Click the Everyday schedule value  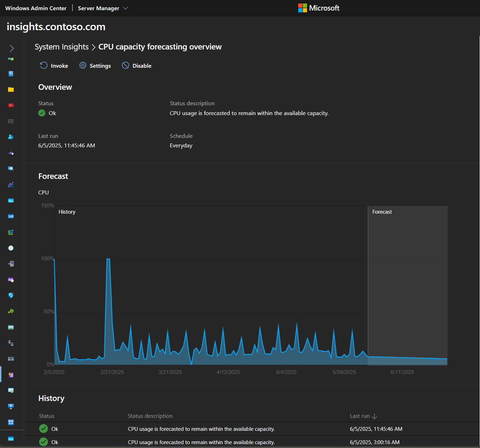tap(181, 145)
